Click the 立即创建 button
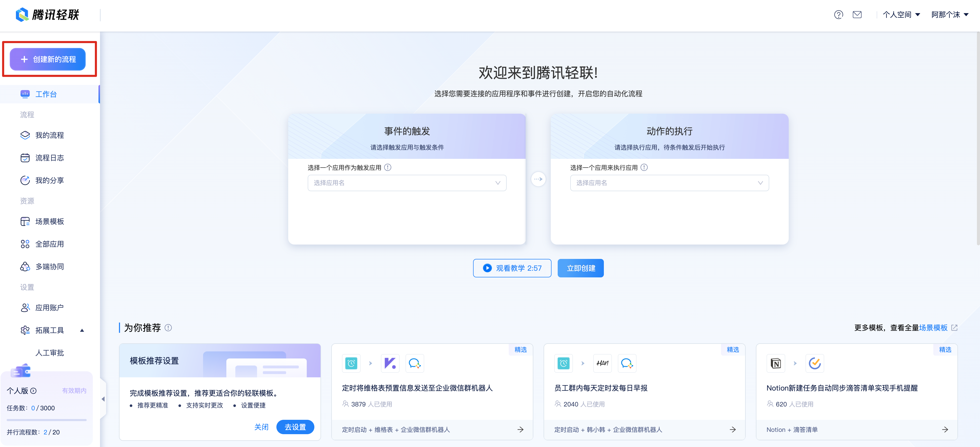This screenshot has width=980, height=447. point(581,268)
